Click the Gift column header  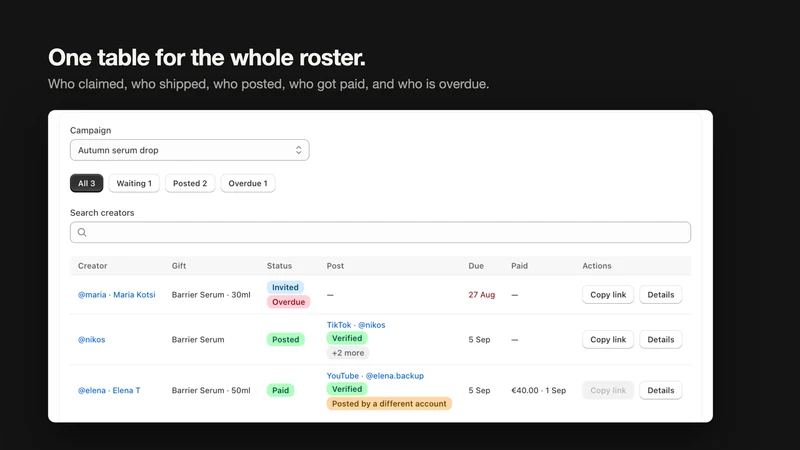tap(179, 266)
